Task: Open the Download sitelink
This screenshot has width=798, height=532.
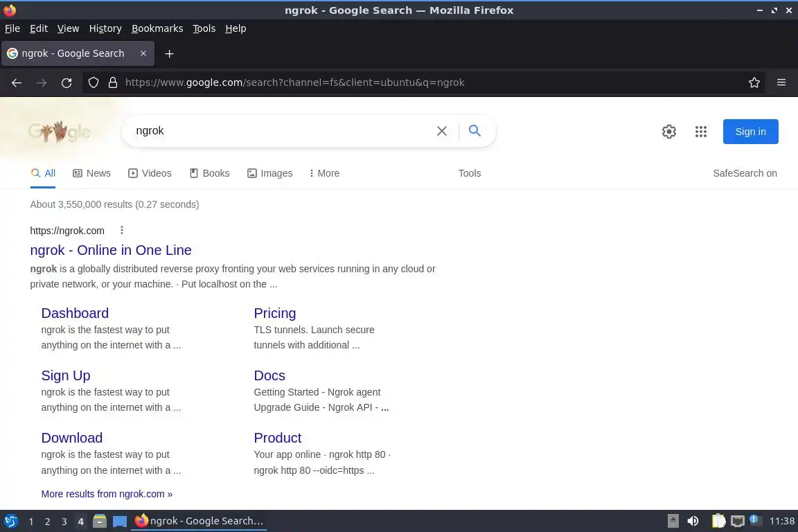Action: tap(72, 438)
